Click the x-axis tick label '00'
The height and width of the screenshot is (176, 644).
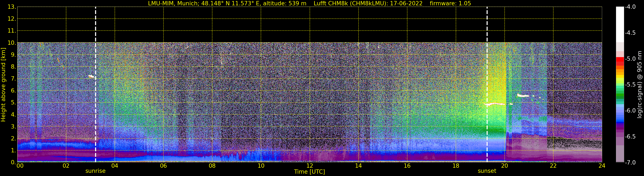[x=20, y=166]
